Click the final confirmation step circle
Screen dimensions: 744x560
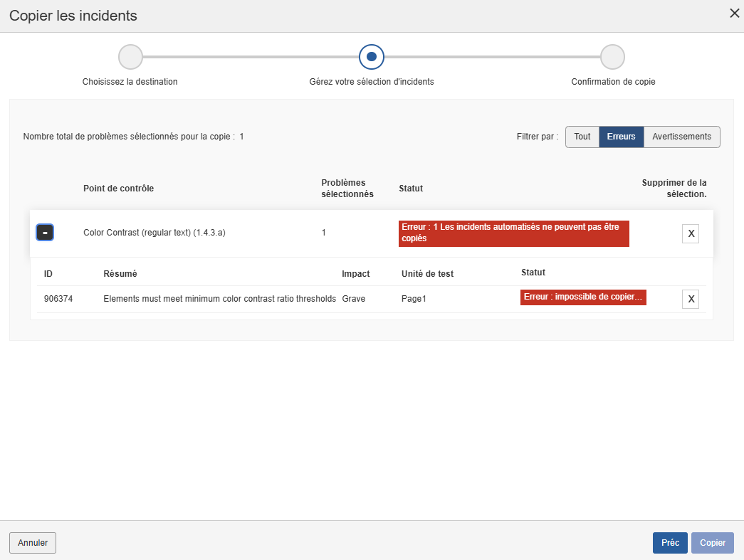612,57
